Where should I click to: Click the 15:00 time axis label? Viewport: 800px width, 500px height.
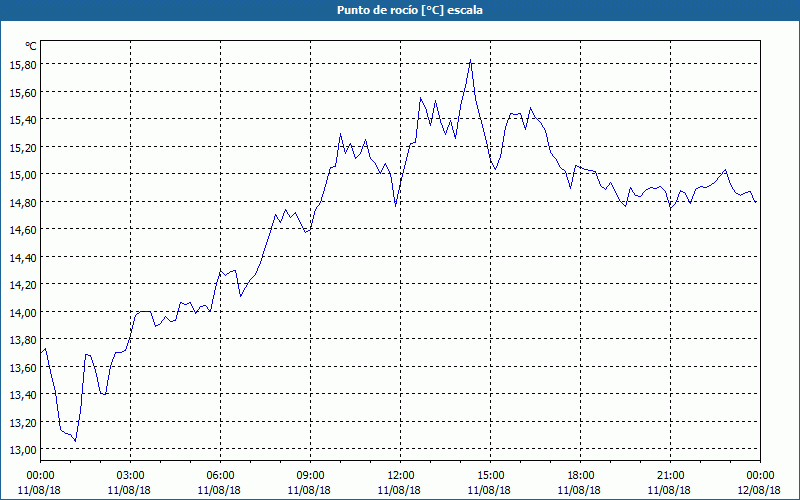(490, 476)
